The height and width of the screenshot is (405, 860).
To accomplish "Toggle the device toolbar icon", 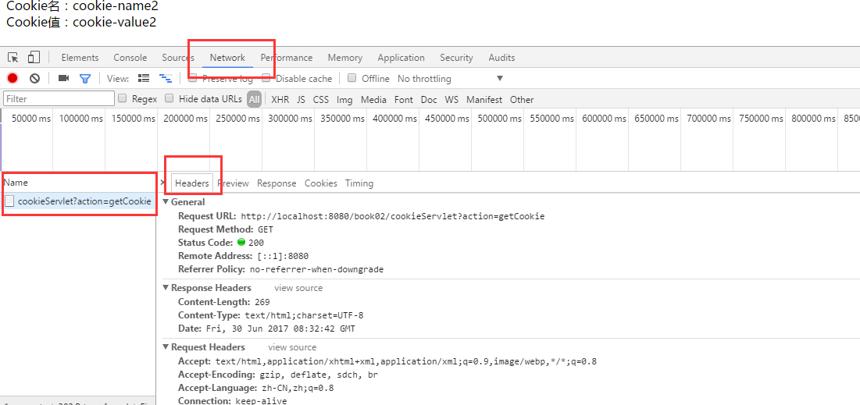I will click(x=34, y=58).
